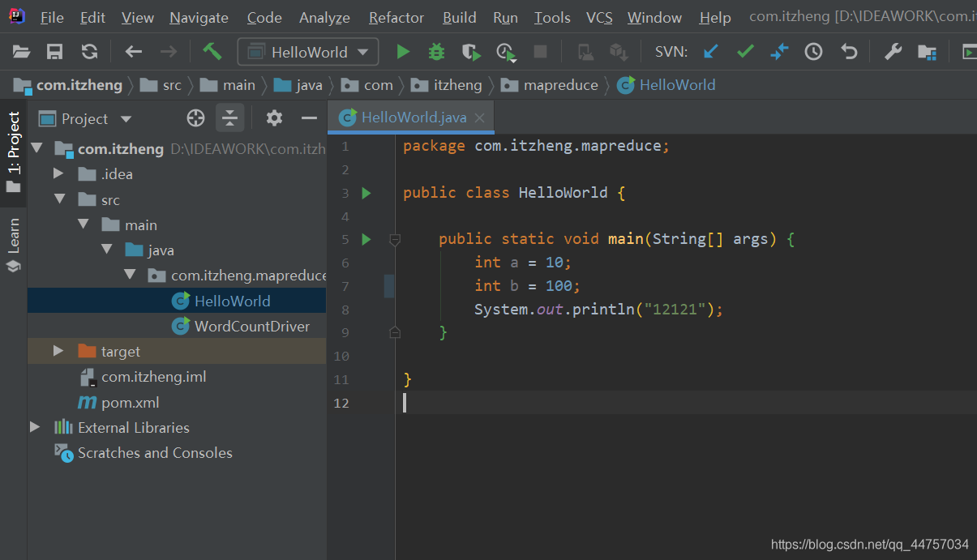Viewport: 977px width, 560px height.
Task: Select WordCountDriver in project tree
Action: 251,326
